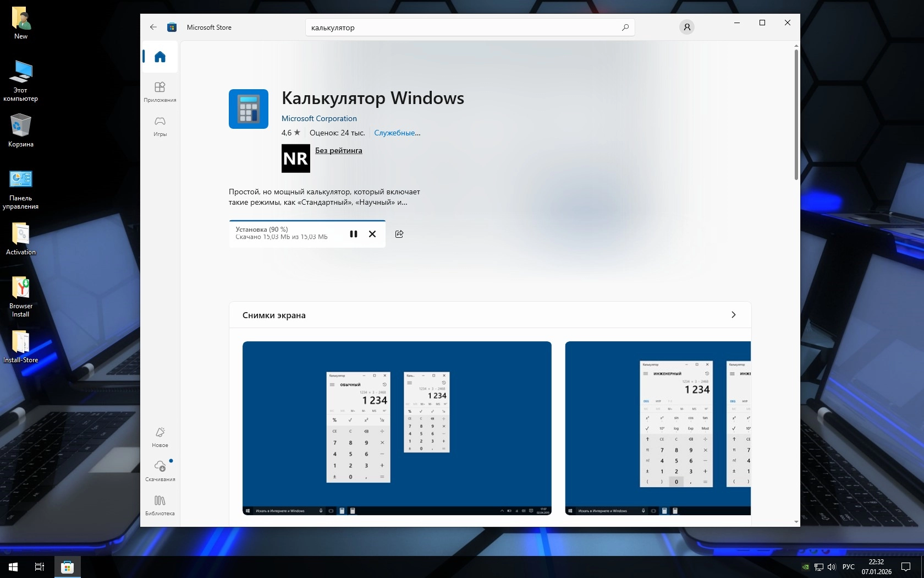This screenshot has height=578, width=924.
Task: Click the Microsoft Store logo in title bar
Action: click(172, 27)
